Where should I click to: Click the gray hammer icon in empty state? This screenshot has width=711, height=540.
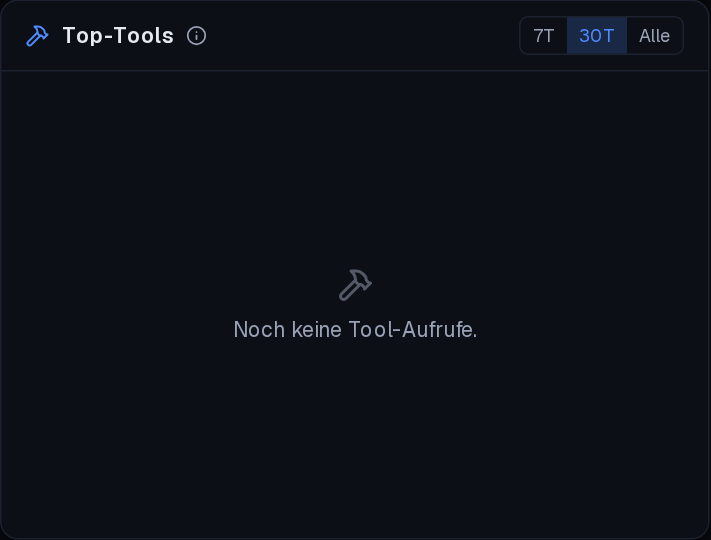(355, 285)
